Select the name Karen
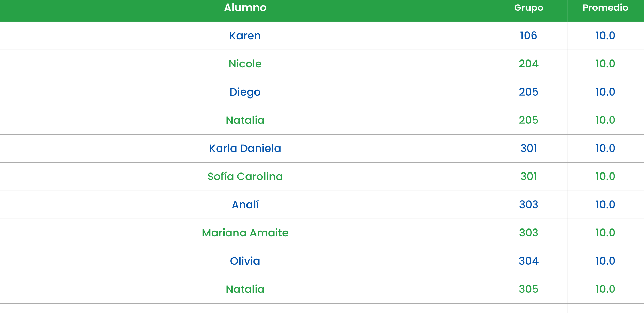The height and width of the screenshot is (313, 644). 245,36
